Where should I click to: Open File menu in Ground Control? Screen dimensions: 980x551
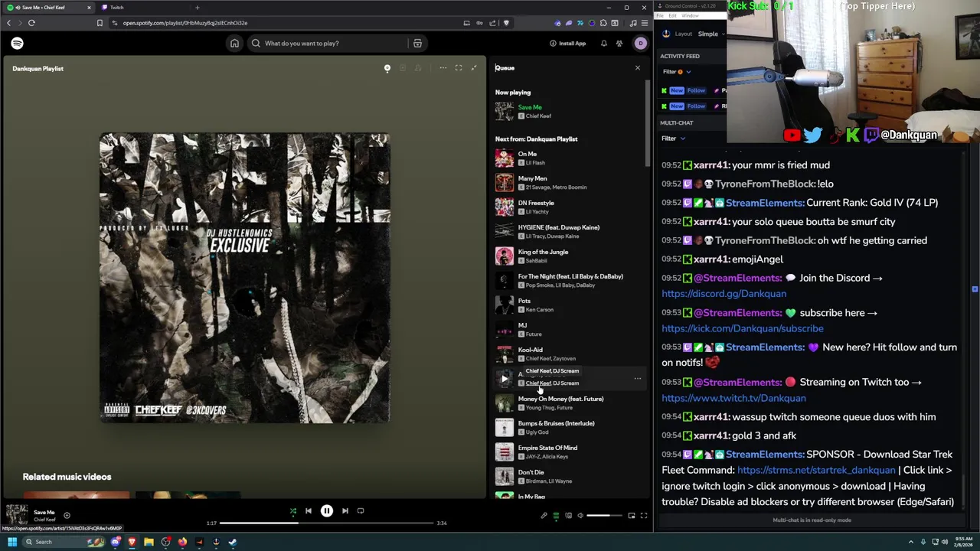(x=661, y=15)
